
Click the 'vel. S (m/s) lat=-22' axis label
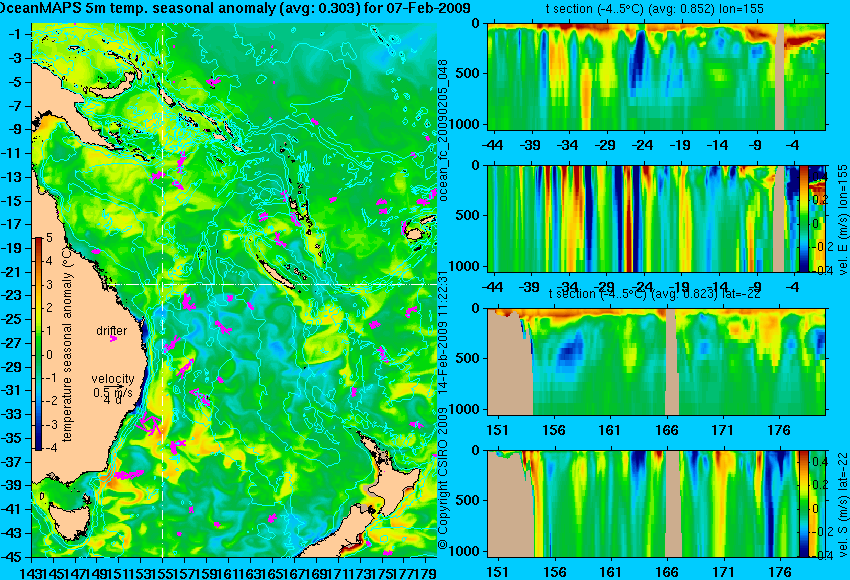click(x=843, y=504)
